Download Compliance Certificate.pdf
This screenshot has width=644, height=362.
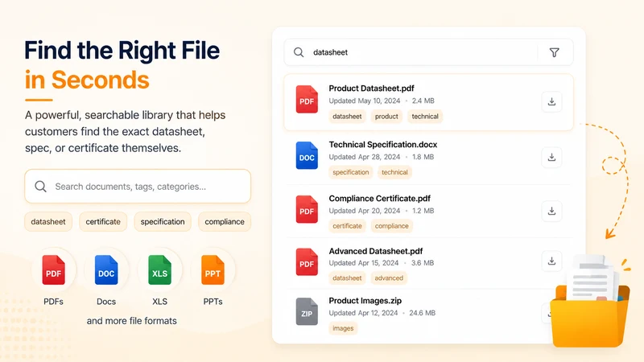coord(551,211)
